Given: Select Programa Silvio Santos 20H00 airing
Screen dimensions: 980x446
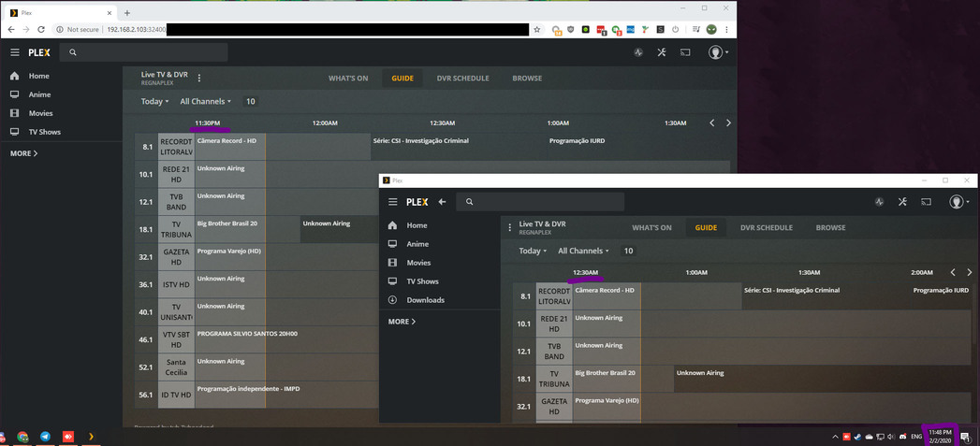Looking at the screenshot, I should tap(247, 334).
